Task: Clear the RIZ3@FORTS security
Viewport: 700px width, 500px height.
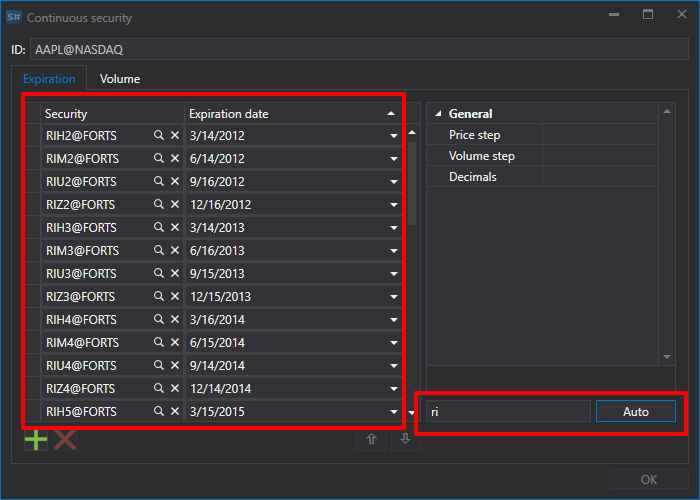Action: click(175, 296)
